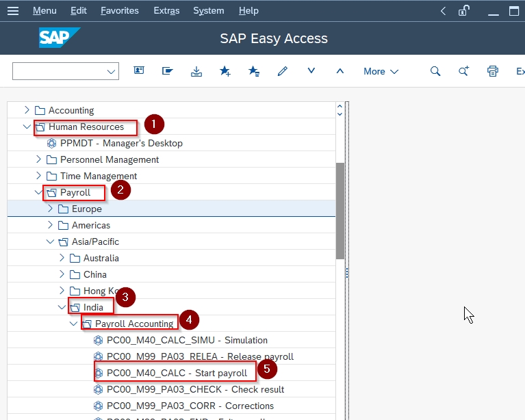Open the Menu menu
Viewport: 525px width, 420px height.
[44, 11]
